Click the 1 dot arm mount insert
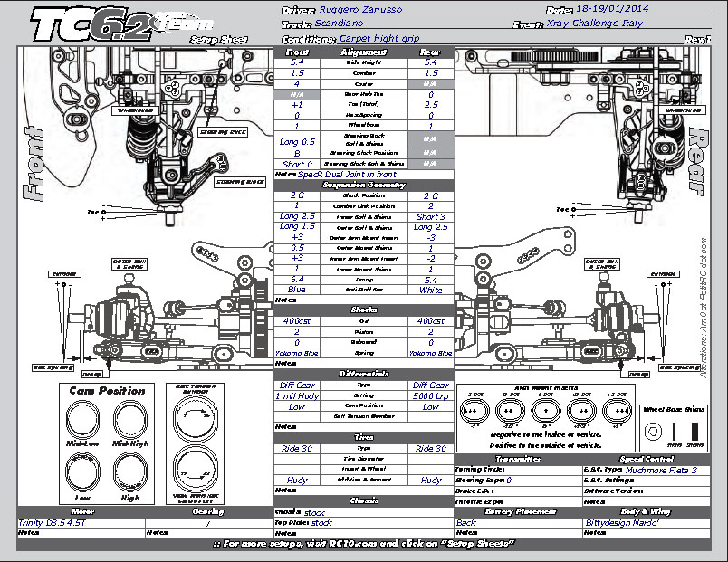Screen dimensions: 728x562 545,411
